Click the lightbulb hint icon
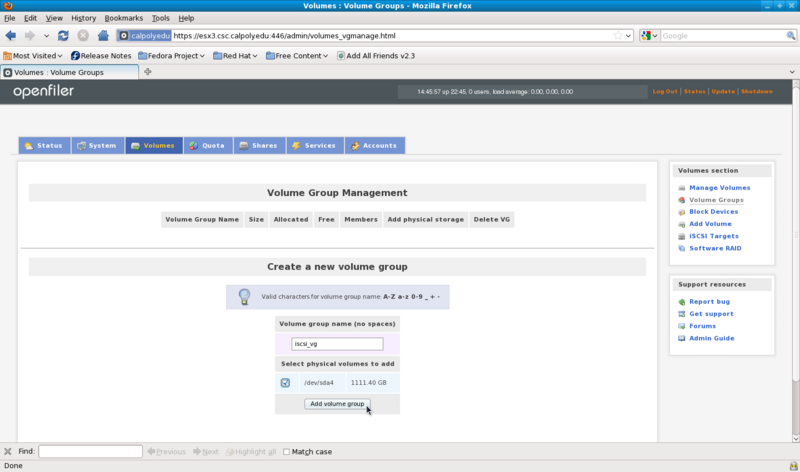800x472 pixels. tap(244, 296)
